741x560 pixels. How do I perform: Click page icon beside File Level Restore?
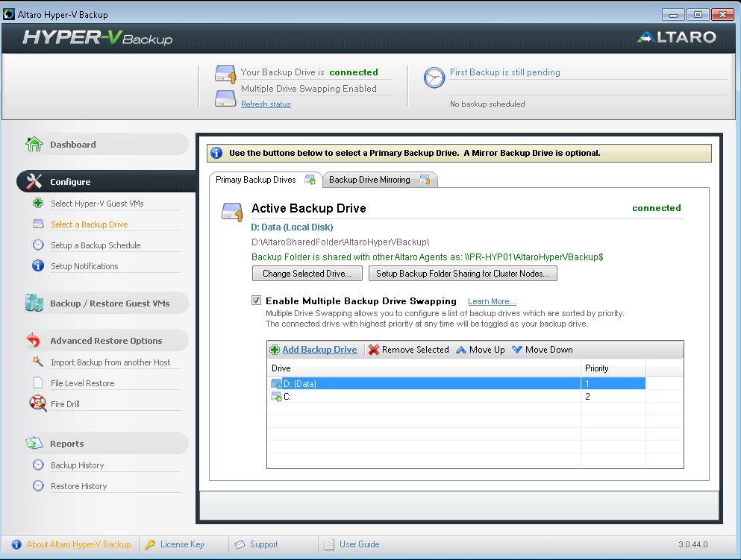pos(38,383)
